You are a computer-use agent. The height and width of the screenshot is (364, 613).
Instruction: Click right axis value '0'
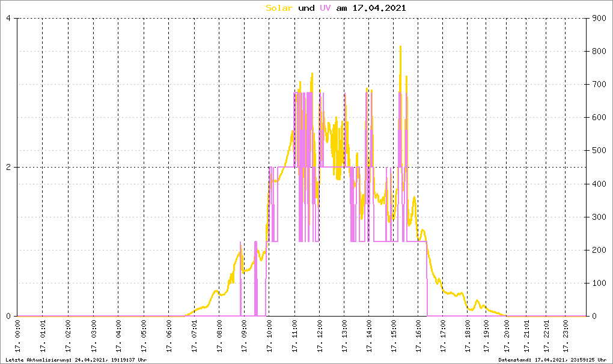tap(594, 316)
